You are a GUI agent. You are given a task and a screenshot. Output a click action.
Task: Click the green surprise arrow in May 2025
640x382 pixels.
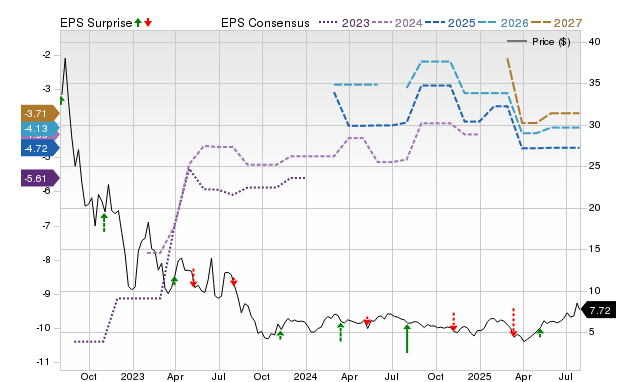click(540, 333)
